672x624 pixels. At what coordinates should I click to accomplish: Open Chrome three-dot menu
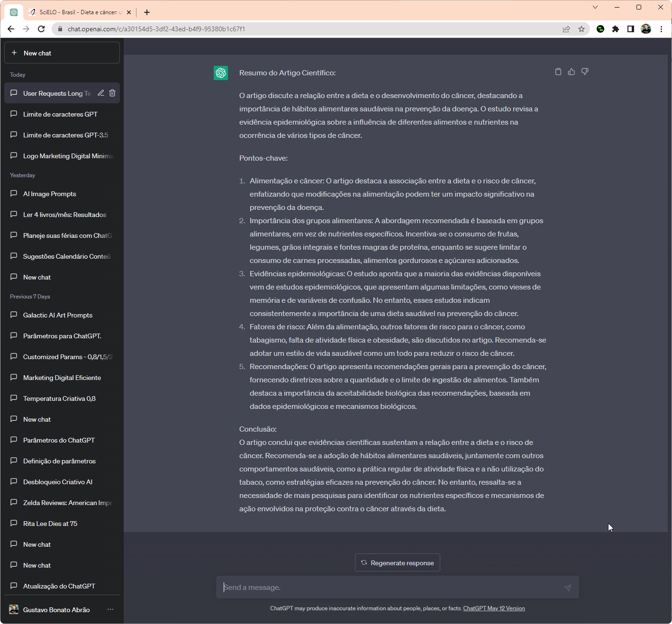[x=661, y=29]
